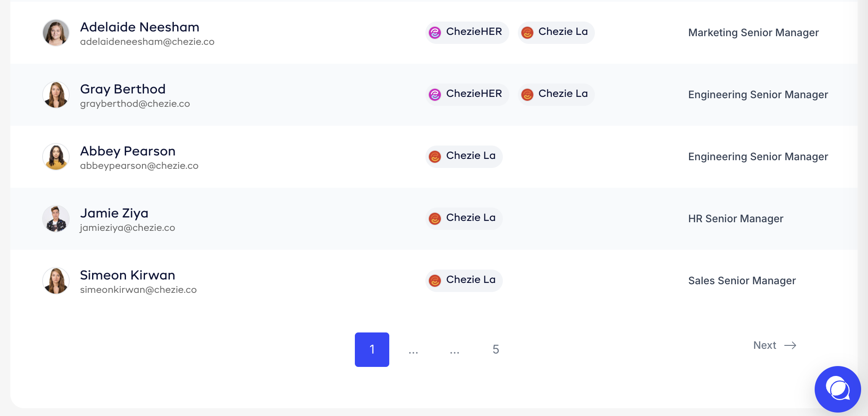
Task: Jump to page 5 of results
Action: tap(496, 349)
